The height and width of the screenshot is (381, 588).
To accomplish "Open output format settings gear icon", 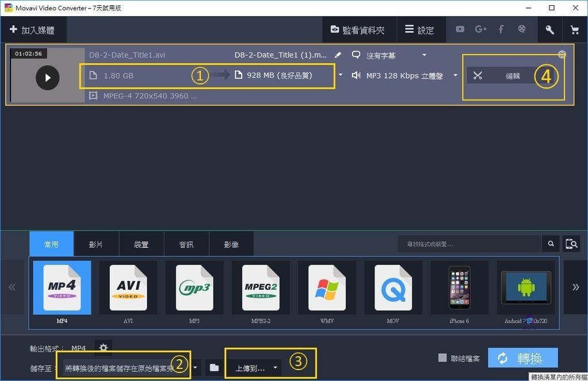I will [x=103, y=348].
